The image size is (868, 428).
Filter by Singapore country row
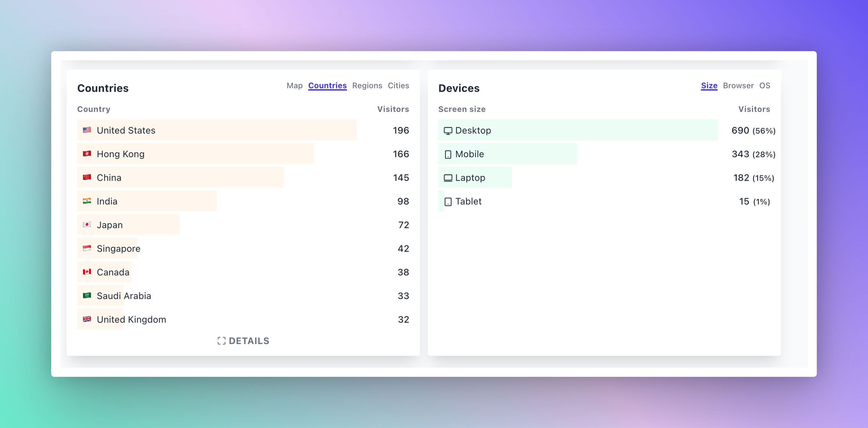(x=243, y=248)
